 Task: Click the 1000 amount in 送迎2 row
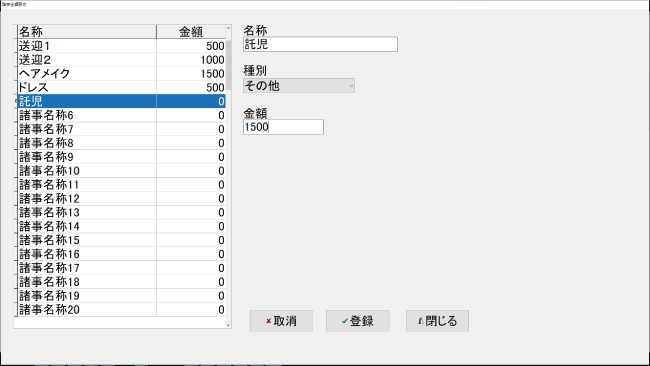click(x=212, y=60)
